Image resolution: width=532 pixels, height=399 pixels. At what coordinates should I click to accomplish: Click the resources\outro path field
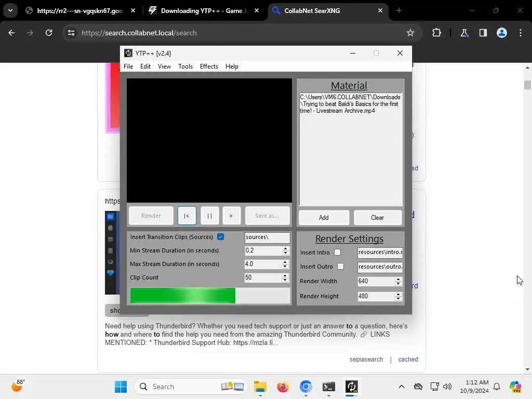pyautogui.click(x=380, y=267)
